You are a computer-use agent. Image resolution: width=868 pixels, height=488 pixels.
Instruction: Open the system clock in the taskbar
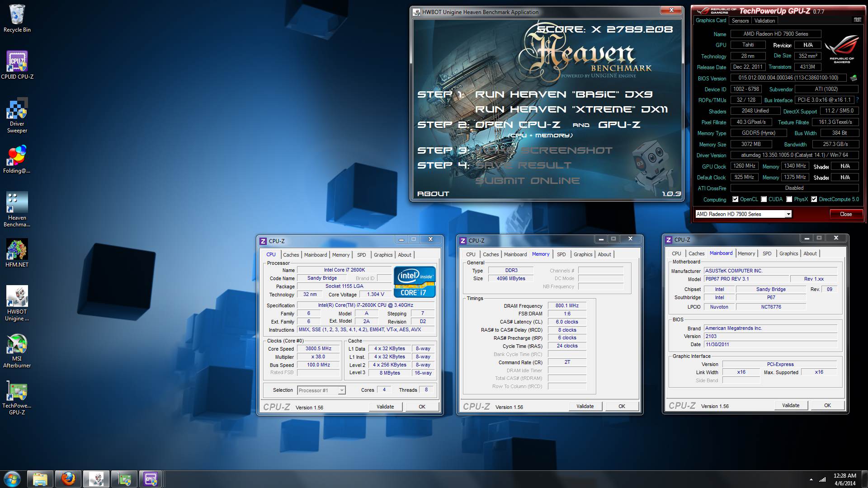(x=844, y=479)
